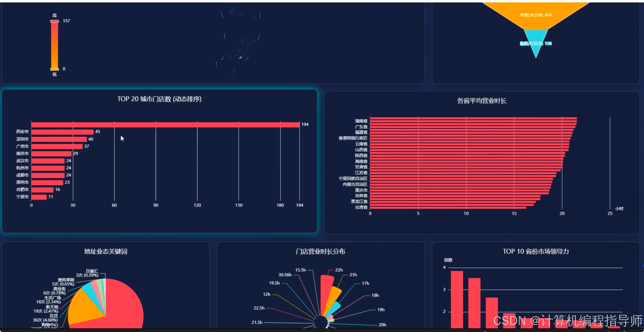Click the 深圳市 bar showing 40
The height and width of the screenshot is (332, 644).
59,139
